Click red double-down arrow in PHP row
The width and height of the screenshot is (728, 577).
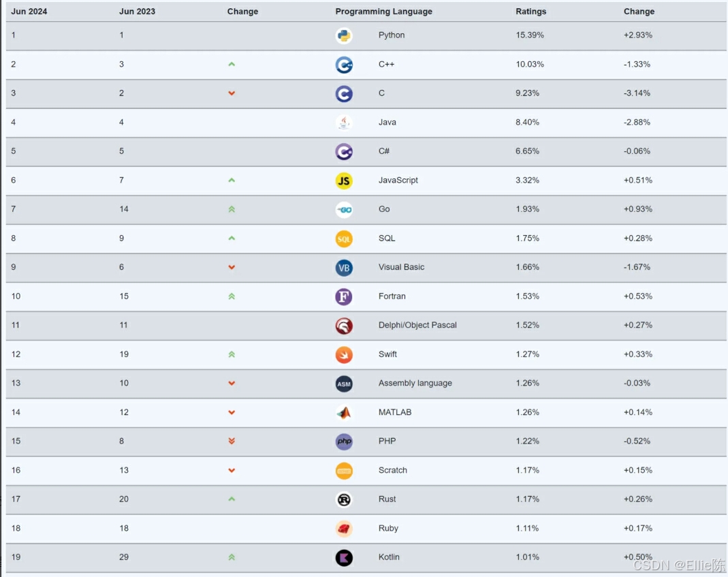232,441
